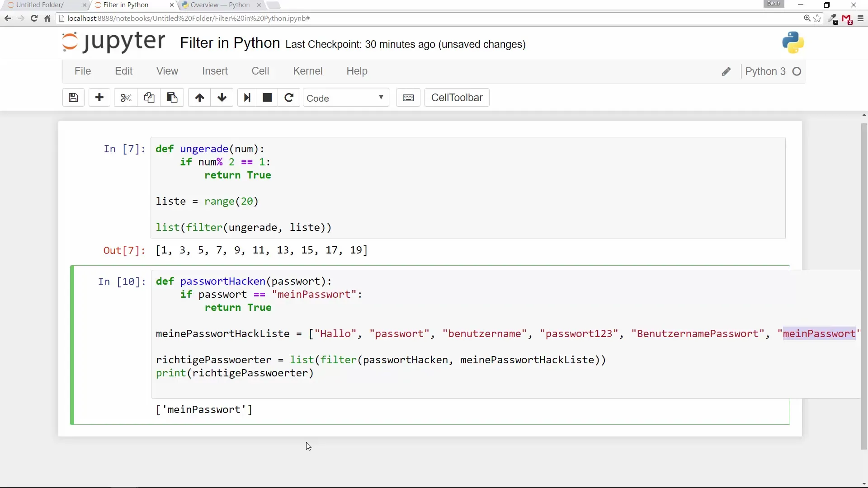Click the kernel idle circle indicator
The width and height of the screenshot is (868, 488).
click(797, 71)
